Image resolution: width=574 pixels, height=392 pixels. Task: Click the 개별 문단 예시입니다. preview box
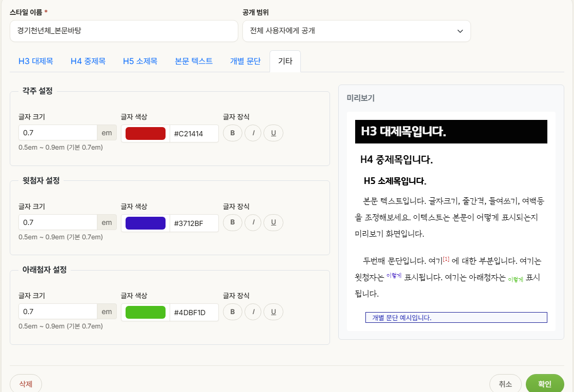(456, 317)
